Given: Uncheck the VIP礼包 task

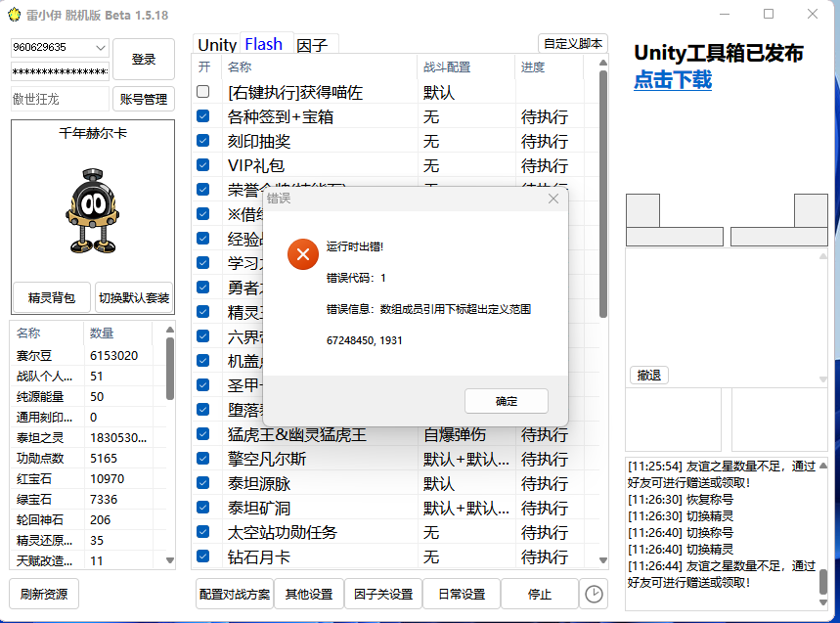Looking at the screenshot, I should 203,165.
